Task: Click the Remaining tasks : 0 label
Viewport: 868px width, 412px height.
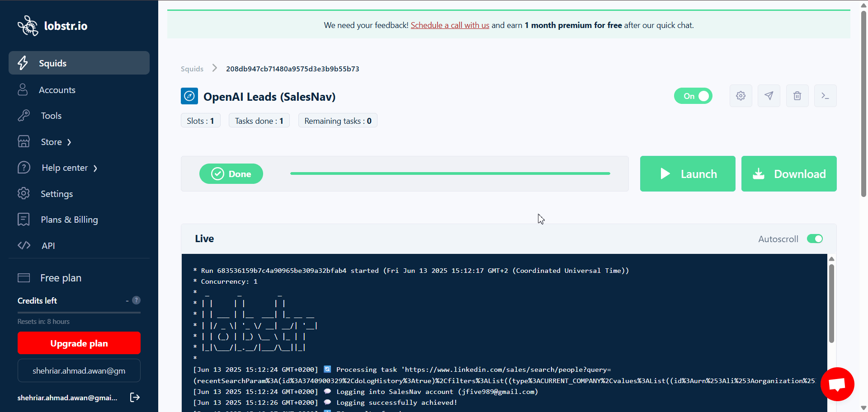Action: 338,121
